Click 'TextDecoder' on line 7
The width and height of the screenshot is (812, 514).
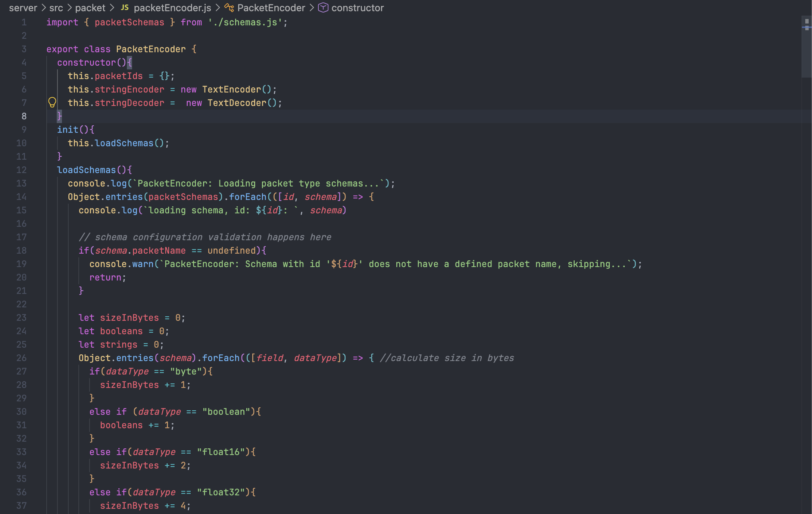[x=237, y=103]
